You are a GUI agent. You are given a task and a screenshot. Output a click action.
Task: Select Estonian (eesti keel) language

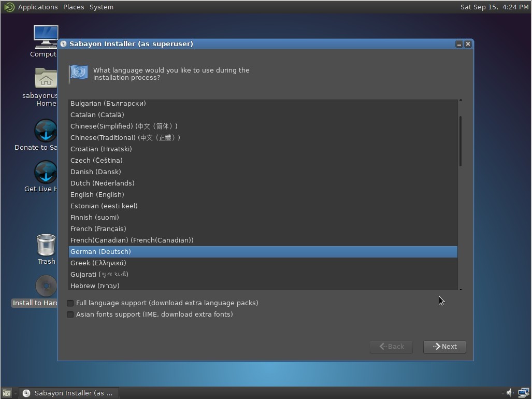click(x=263, y=206)
